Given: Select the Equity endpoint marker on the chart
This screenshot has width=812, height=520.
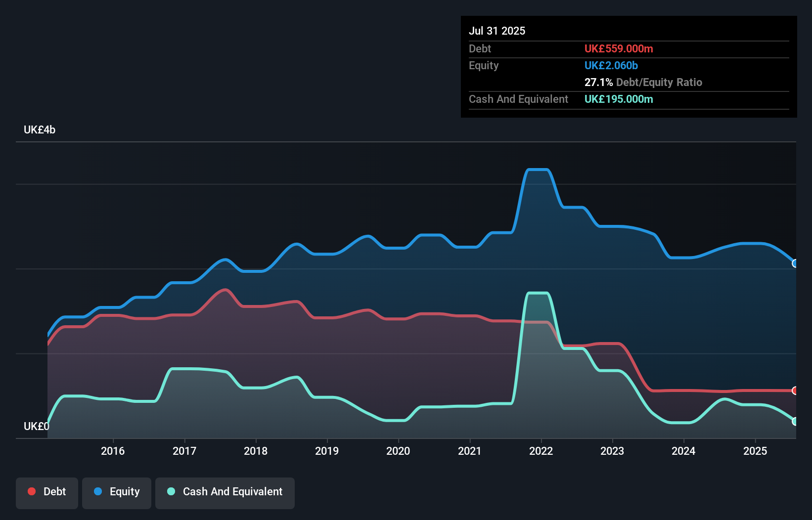Looking at the screenshot, I should [x=795, y=264].
